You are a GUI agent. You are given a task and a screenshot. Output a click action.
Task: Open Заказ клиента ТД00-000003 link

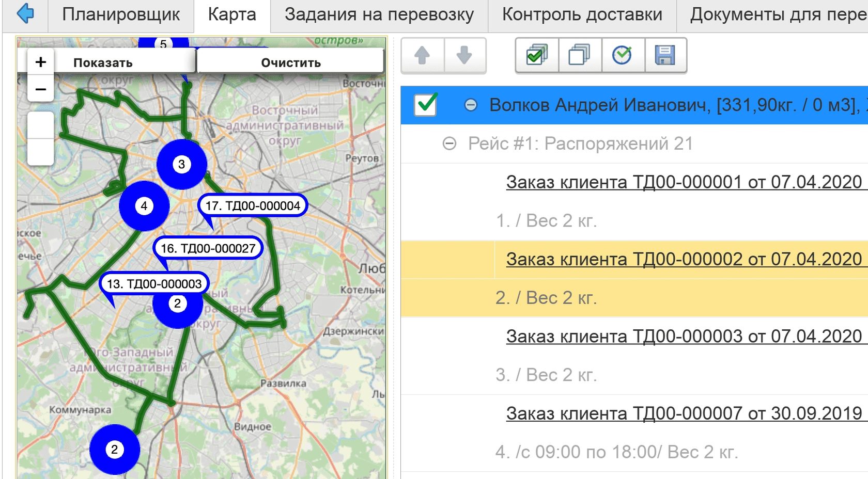coord(684,337)
